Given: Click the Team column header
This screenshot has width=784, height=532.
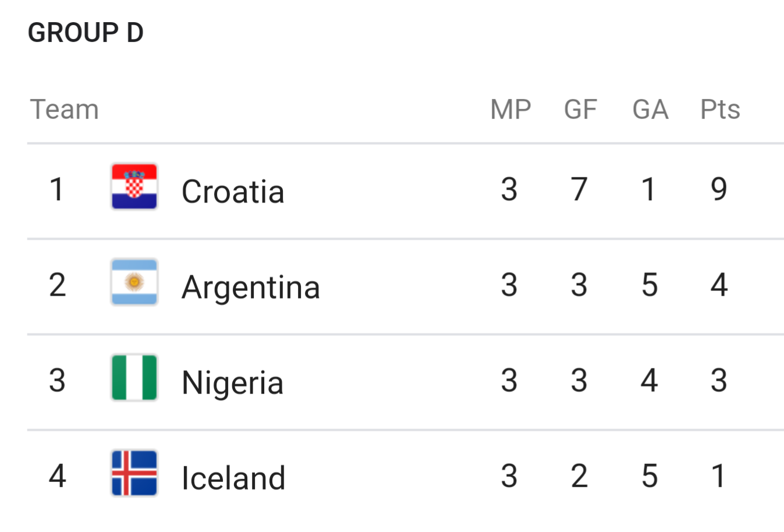Looking at the screenshot, I should 65,109.
